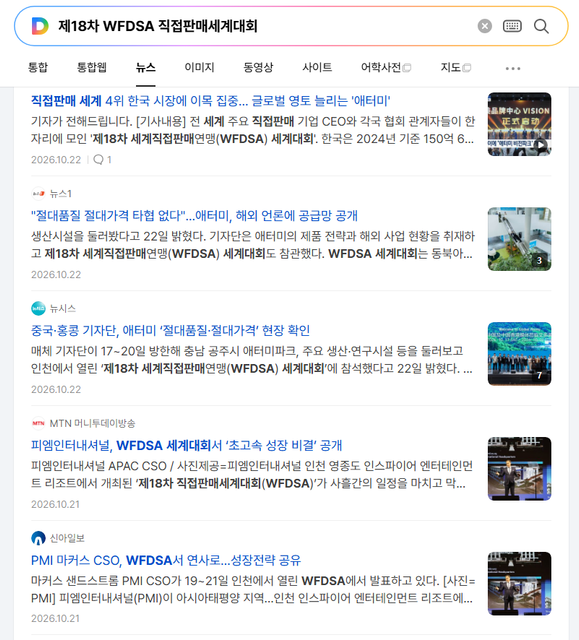
Task: Open the 지도 tab
Action: click(x=456, y=67)
